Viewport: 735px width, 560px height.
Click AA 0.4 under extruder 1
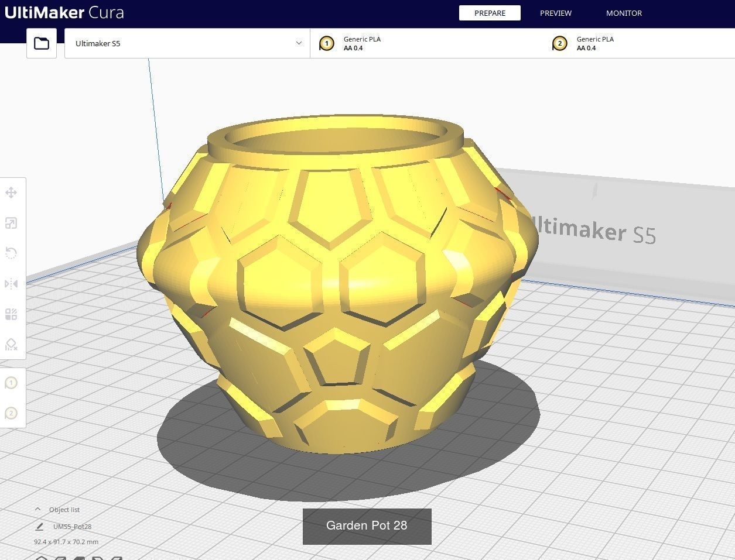[353, 48]
